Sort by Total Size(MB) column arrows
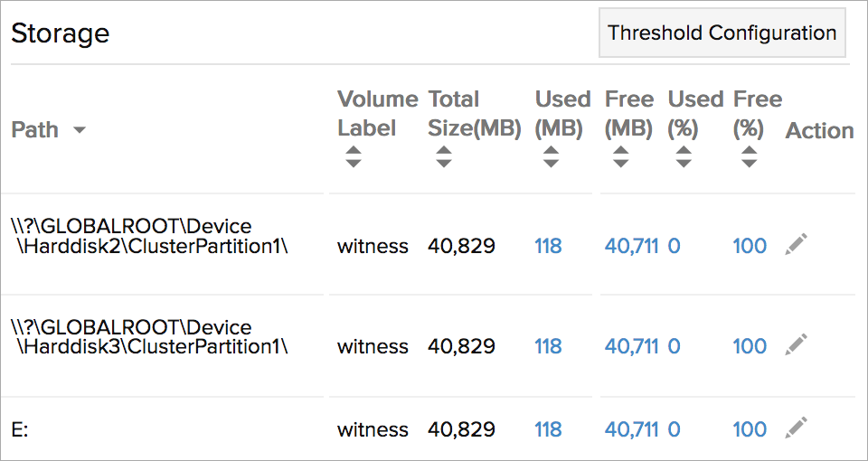 [443, 155]
